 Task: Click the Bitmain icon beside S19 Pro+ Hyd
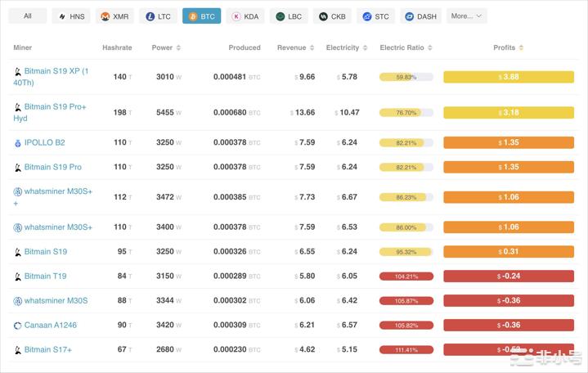17,107
